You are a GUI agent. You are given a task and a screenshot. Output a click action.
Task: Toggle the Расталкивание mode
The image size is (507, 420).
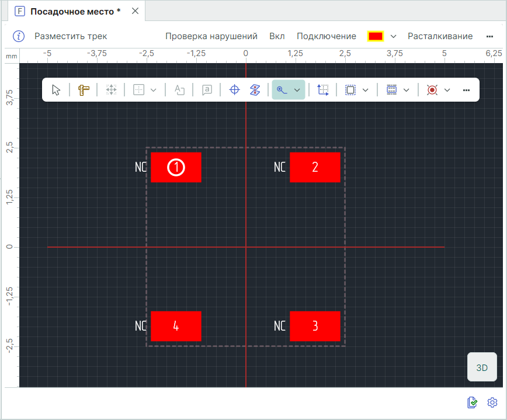click(x=440, y=36)
